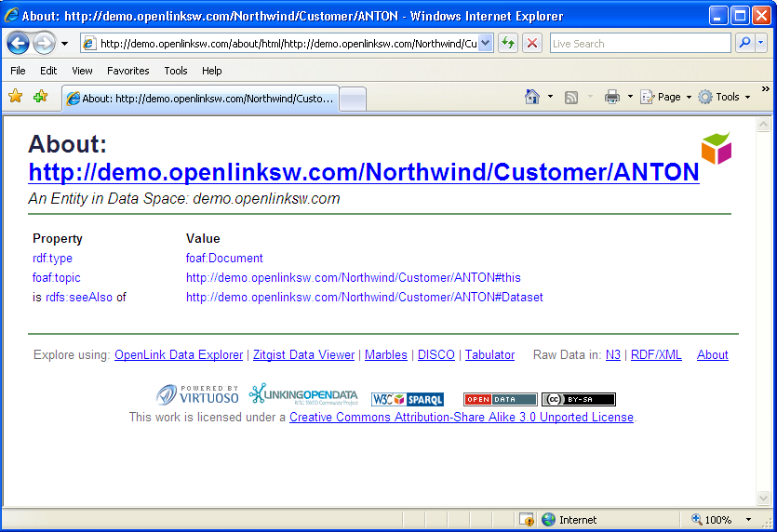Click the RSS feeds icon
Screen dimensions: 777x532
click(x=571, y=97)
